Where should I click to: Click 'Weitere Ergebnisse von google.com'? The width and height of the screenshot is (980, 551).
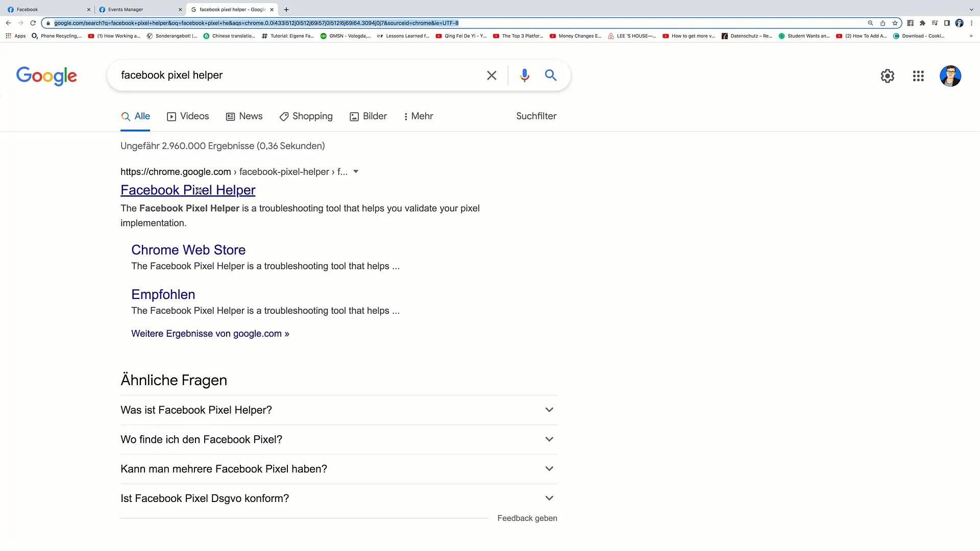coord(210,334)
